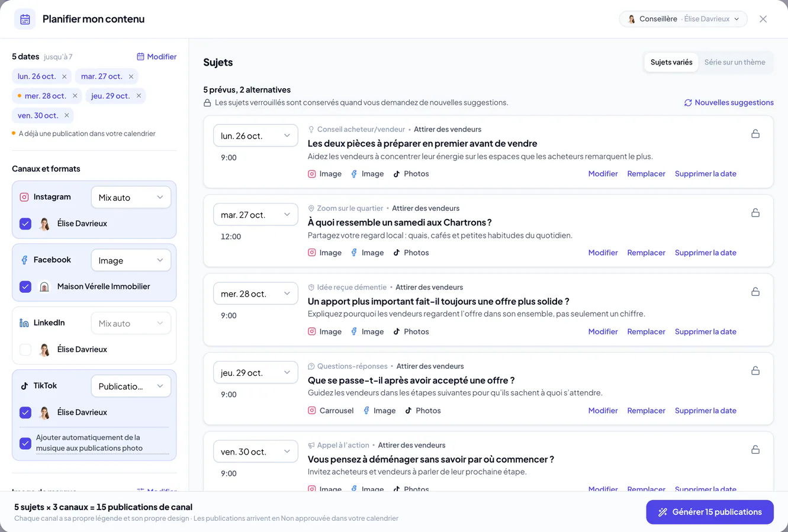Request Nouvelles suggestions
This screenshot has height=532, width=788.
729,102
